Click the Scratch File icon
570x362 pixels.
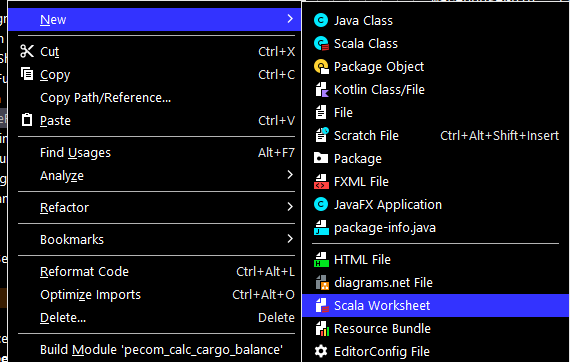(x=322, y=135)
